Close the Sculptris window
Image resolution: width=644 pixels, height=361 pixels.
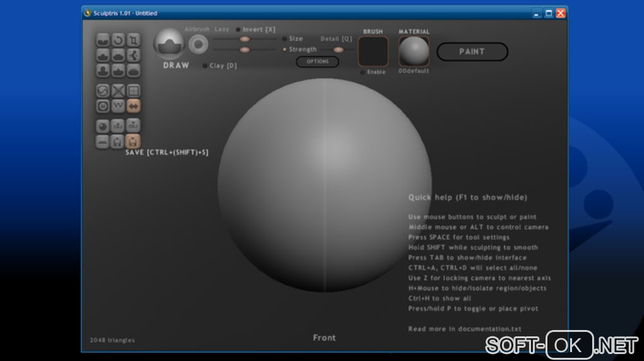click(561, 13)
